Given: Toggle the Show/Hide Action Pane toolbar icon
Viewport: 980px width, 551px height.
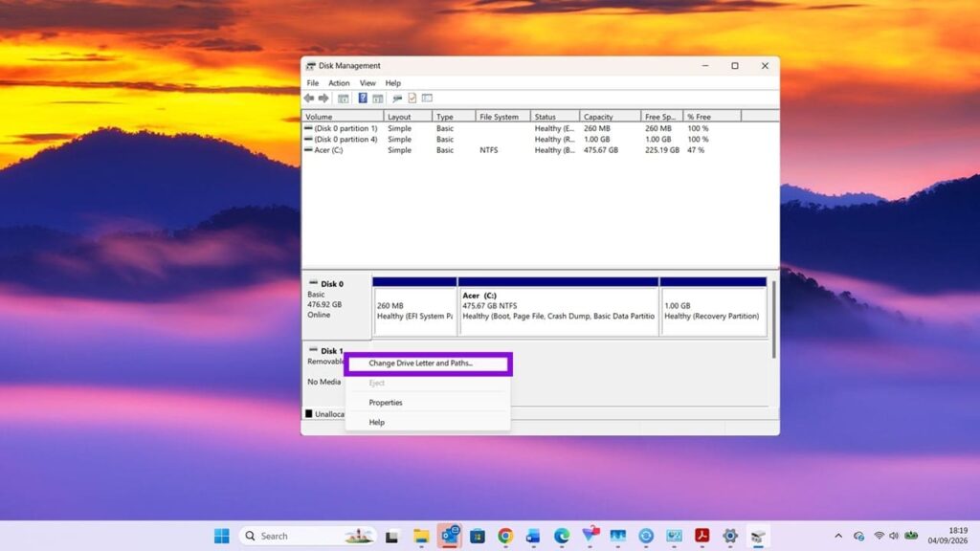Looking at the screenshot, I should point(377,99).
